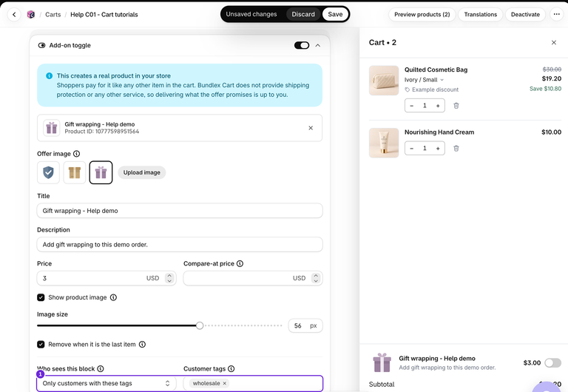This screenshot has height=392, width=568.
Task: Uncheck Show product image
Action: tap(41, 297)
